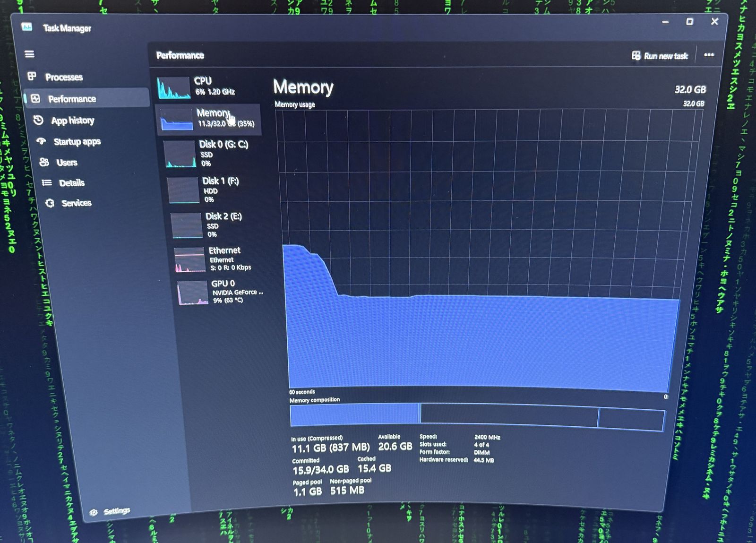The width and height of the screenshot is (756, 543).
Task: Click the Available 20.6 GB value
Action: point(395,446)
